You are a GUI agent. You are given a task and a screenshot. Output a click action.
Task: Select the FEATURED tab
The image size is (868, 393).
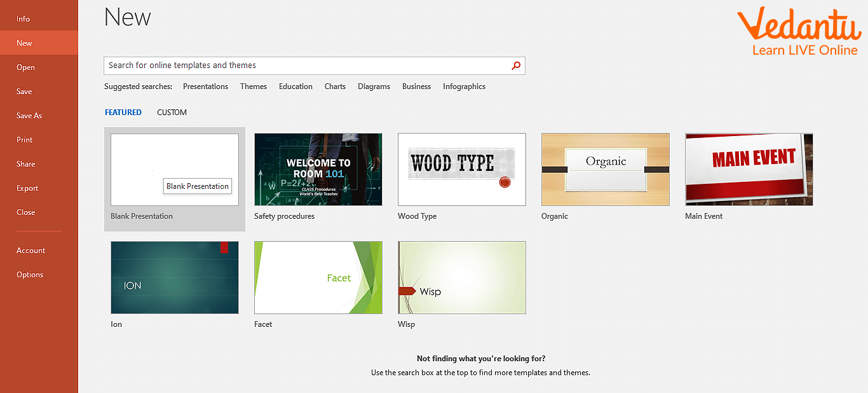click(123, 113)
